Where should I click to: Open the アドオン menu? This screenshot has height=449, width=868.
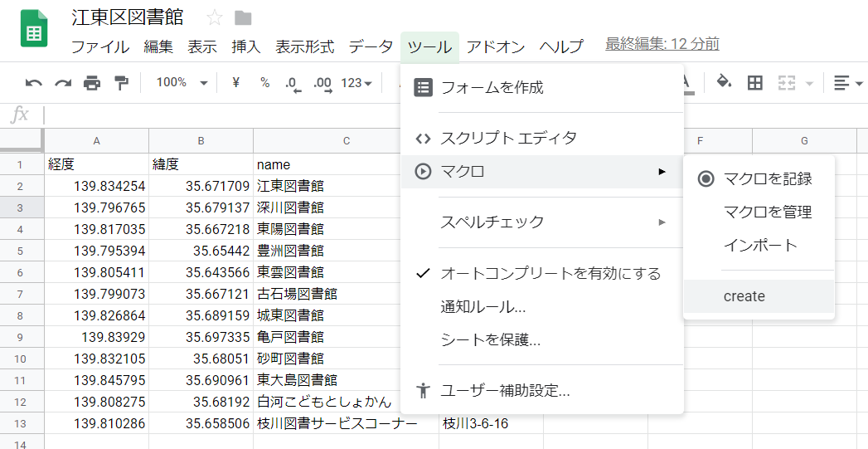tap(496, 46)
